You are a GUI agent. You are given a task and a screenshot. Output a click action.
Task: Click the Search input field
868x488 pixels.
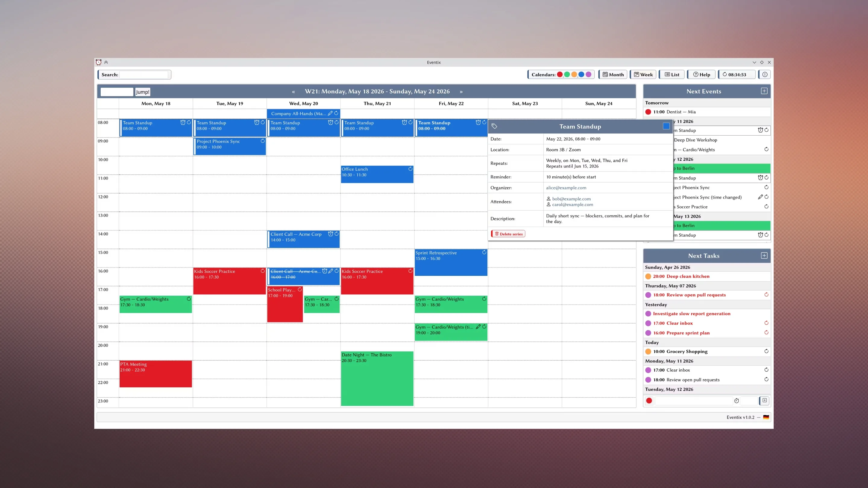point(144,74)
